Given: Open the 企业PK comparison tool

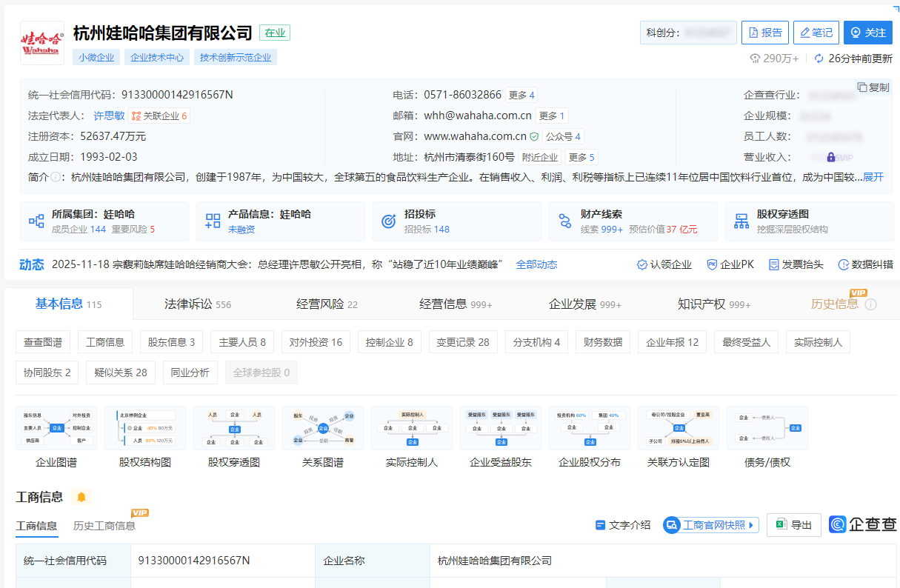Looking at the screenshot, I should tap(730, 264).
